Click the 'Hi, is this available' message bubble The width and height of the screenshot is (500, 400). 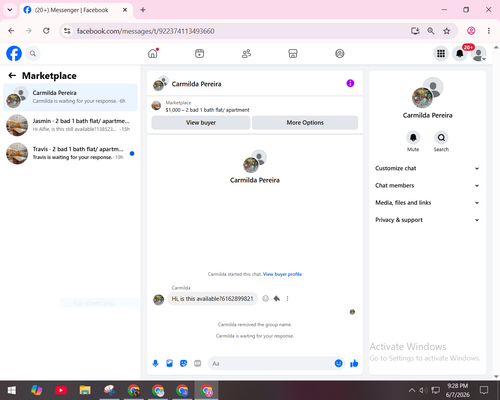point(212,299)
